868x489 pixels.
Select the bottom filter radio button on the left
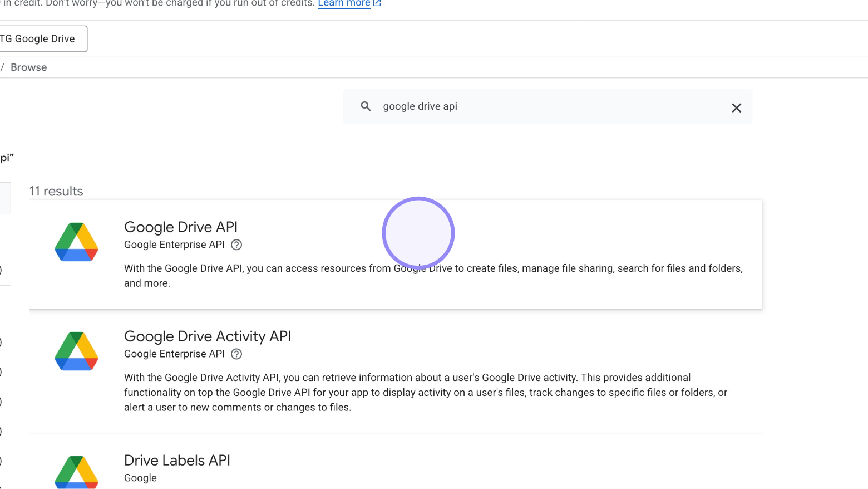(2, 461)
